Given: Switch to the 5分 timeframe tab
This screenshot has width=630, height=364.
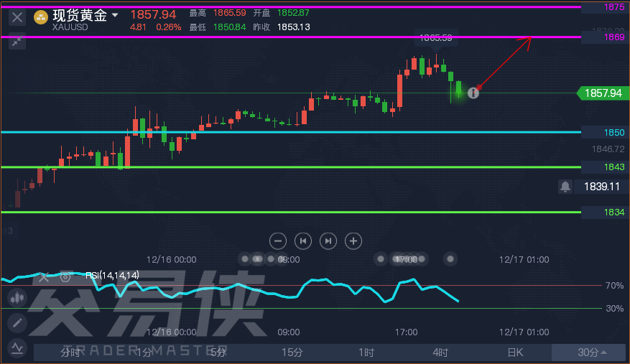Looking at the screenshot, I should 218,353.
